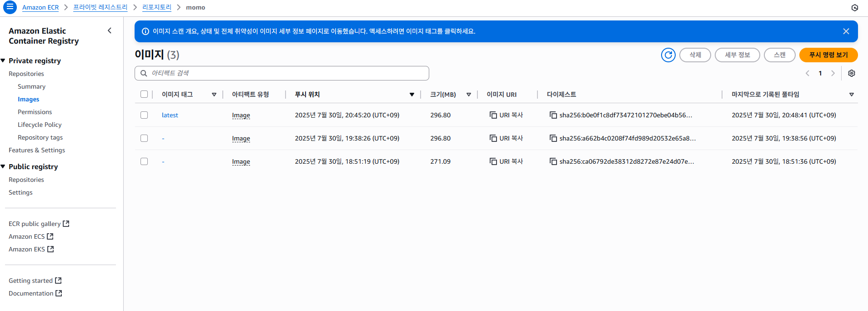The height and width of the screenshot is (311, 868).
Task: Open Permissions in side navigation
Action: (35, 112)
